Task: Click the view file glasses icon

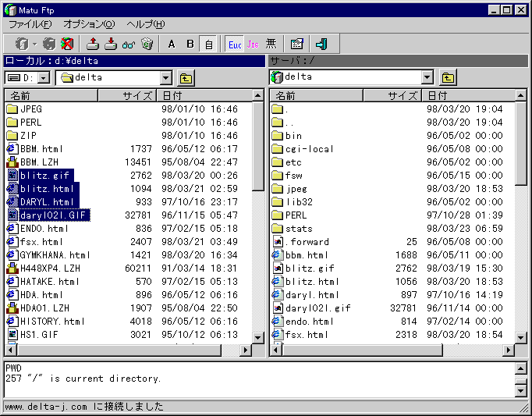Action: (129, 44)
